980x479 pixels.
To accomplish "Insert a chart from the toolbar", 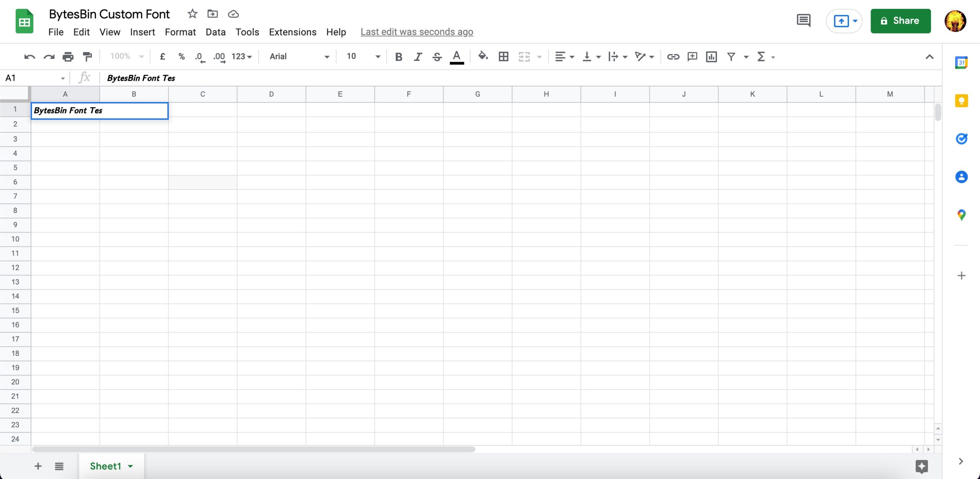I will (711, 57).
